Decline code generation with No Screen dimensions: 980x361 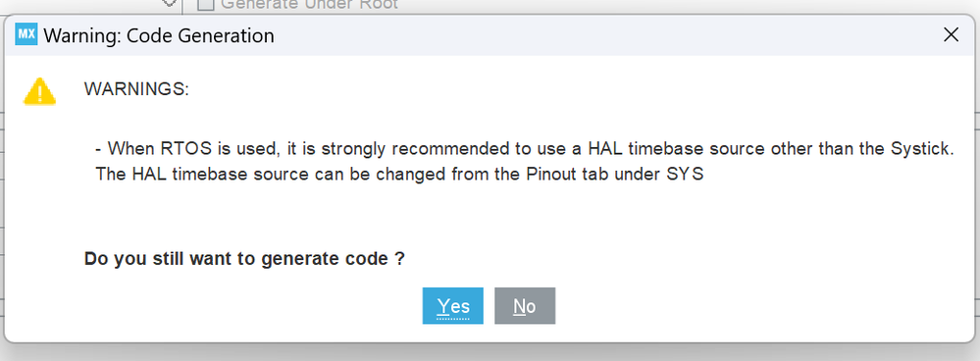point(525,306)
